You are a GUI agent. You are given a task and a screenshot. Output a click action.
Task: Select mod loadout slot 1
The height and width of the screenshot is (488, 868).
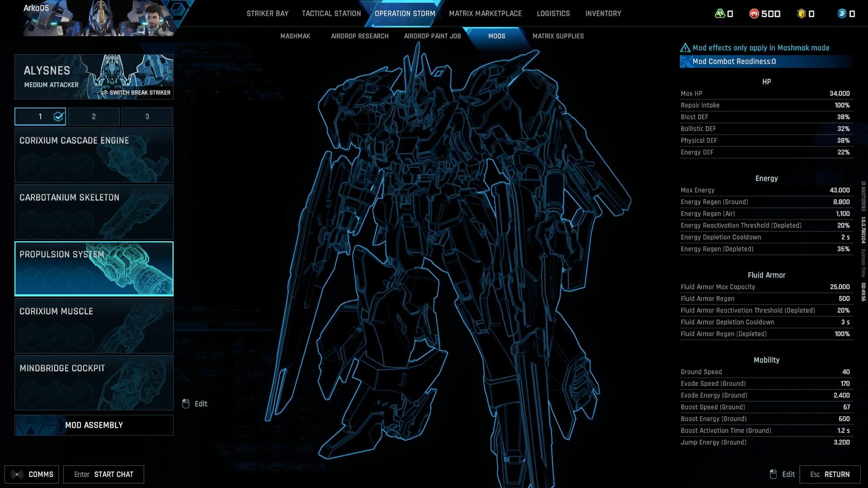[x=40, y=117]
